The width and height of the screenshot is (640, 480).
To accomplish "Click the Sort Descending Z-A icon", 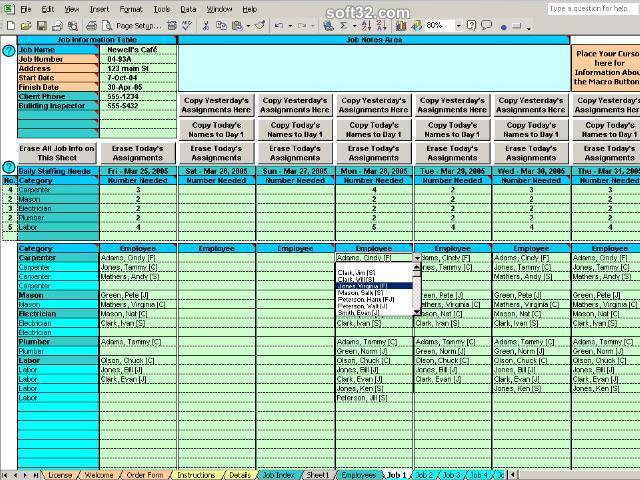I will point(381,26).
